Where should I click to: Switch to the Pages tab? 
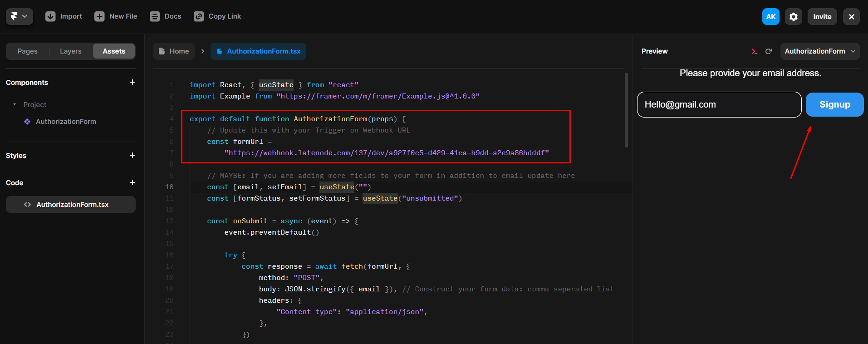[x=28, y=51]
